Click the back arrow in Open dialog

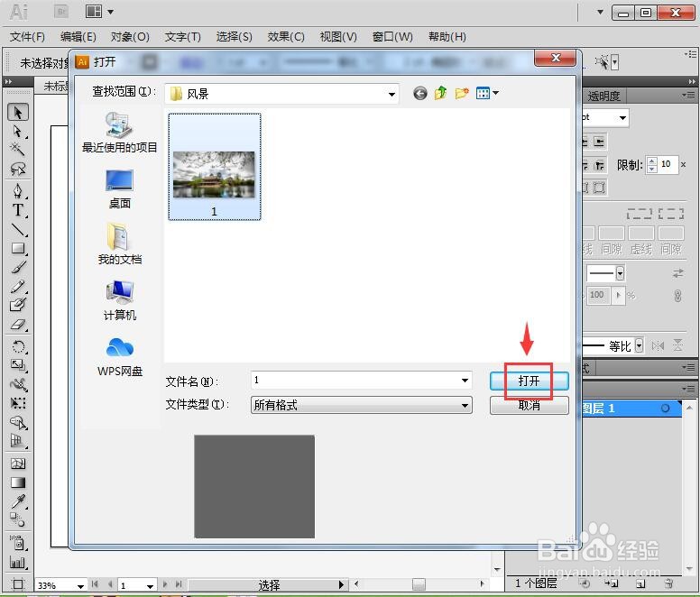point(420,93)
